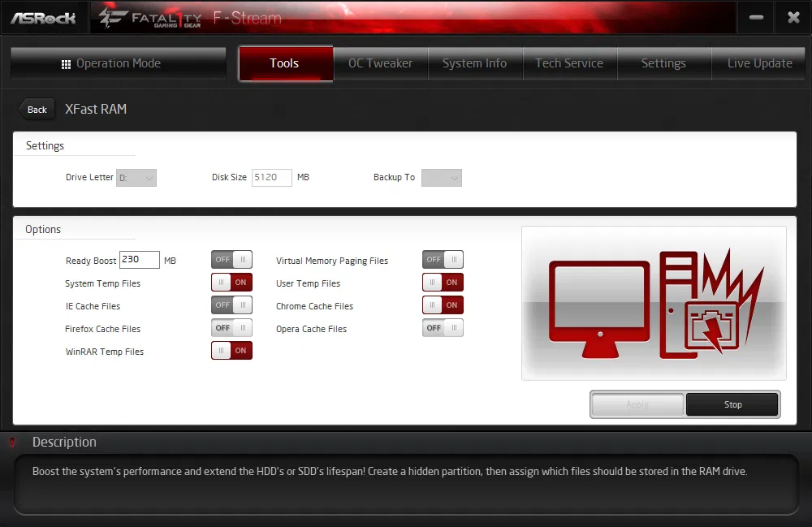
Task: Click the Settings section heading
Action: [x=45, y=146]
